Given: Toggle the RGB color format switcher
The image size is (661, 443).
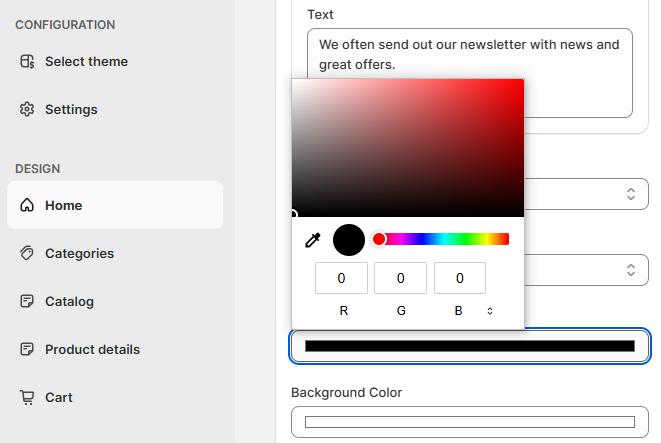Looking at the screenshot, I should coord(490,311).
